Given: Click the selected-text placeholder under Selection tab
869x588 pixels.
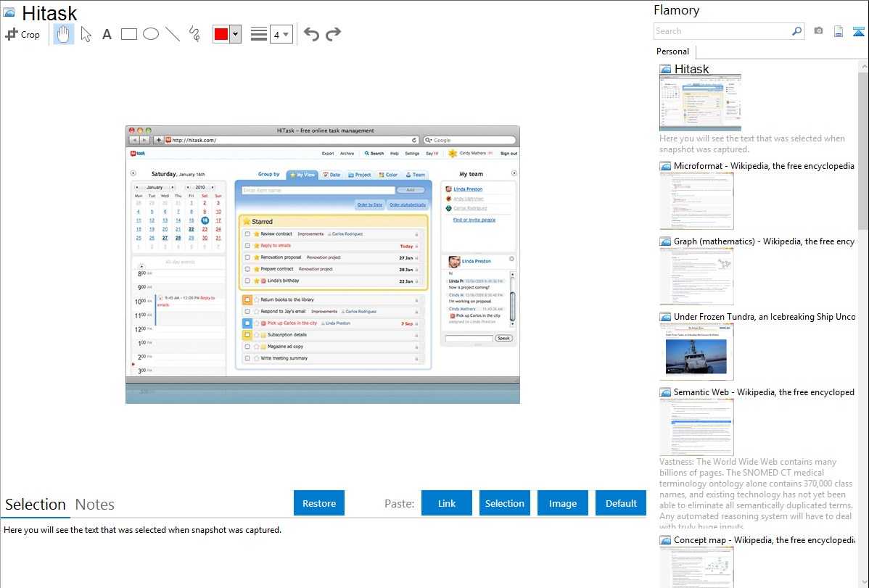Looking at the screenshot, I should (x=142, y=531).
